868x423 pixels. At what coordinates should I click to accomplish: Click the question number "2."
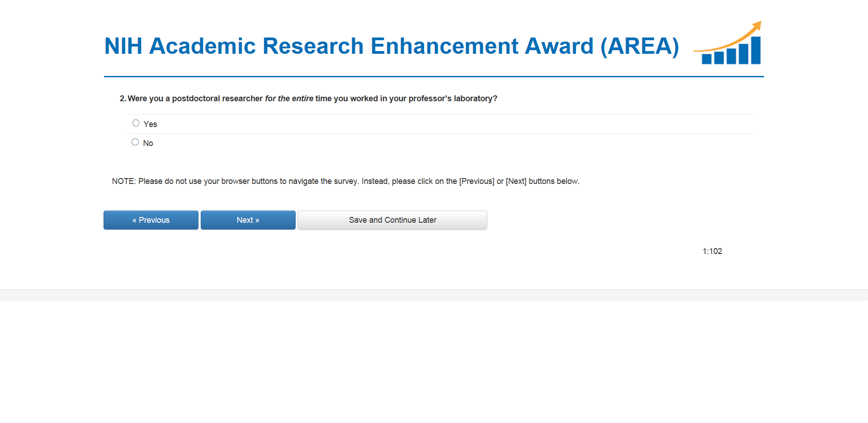click(x=123, y=99)
